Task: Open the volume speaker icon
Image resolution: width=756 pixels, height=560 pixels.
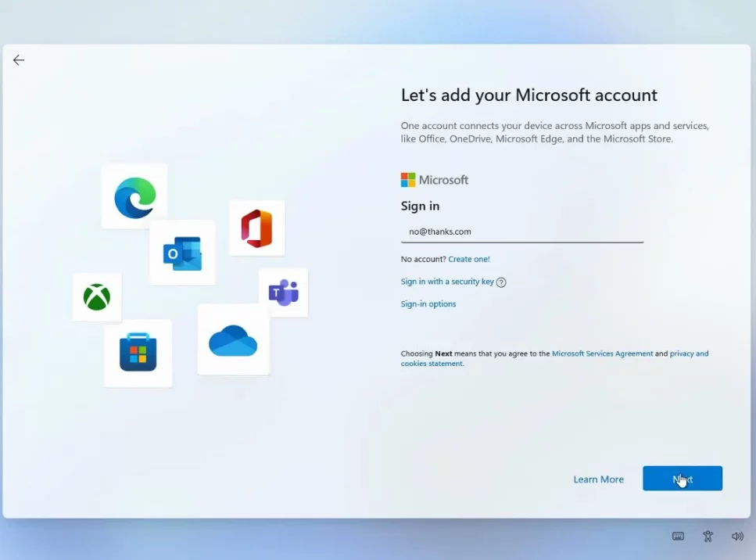Action: pos(737,536)
